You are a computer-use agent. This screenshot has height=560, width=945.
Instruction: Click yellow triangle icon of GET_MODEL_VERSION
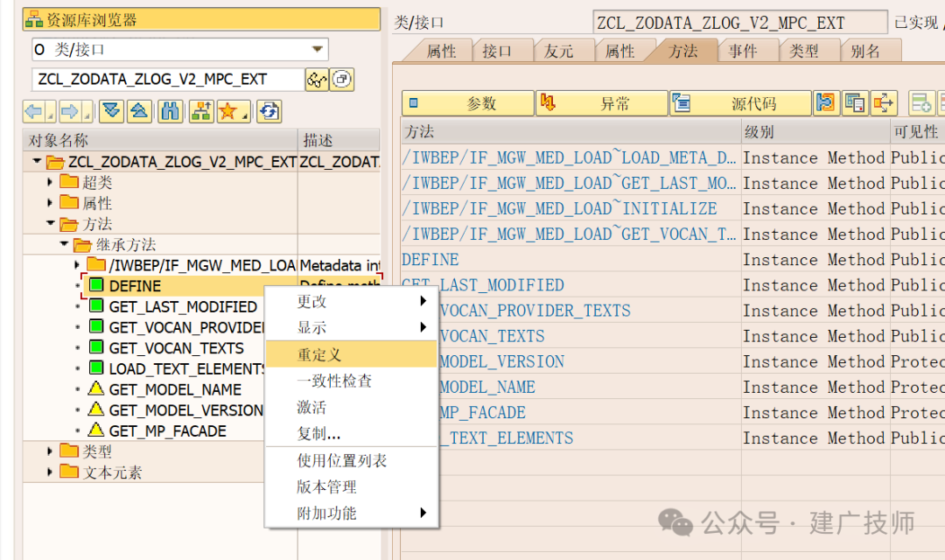click(96, 409)
